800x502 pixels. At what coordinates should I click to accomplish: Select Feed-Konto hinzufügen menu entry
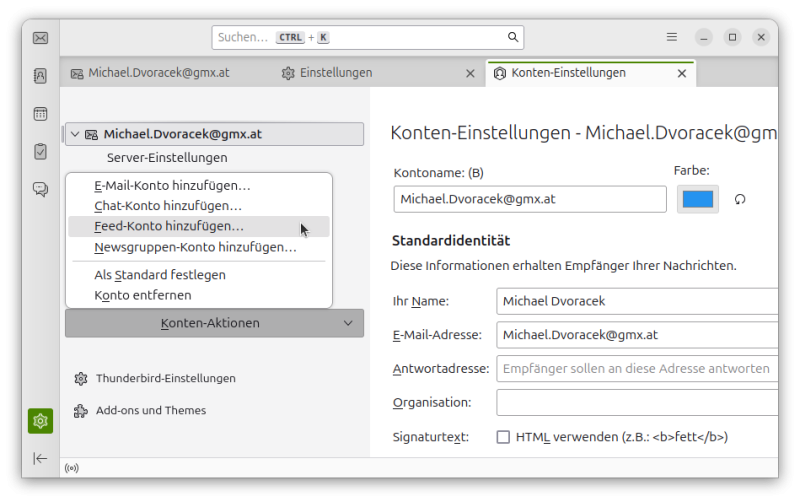pos(169,226)
